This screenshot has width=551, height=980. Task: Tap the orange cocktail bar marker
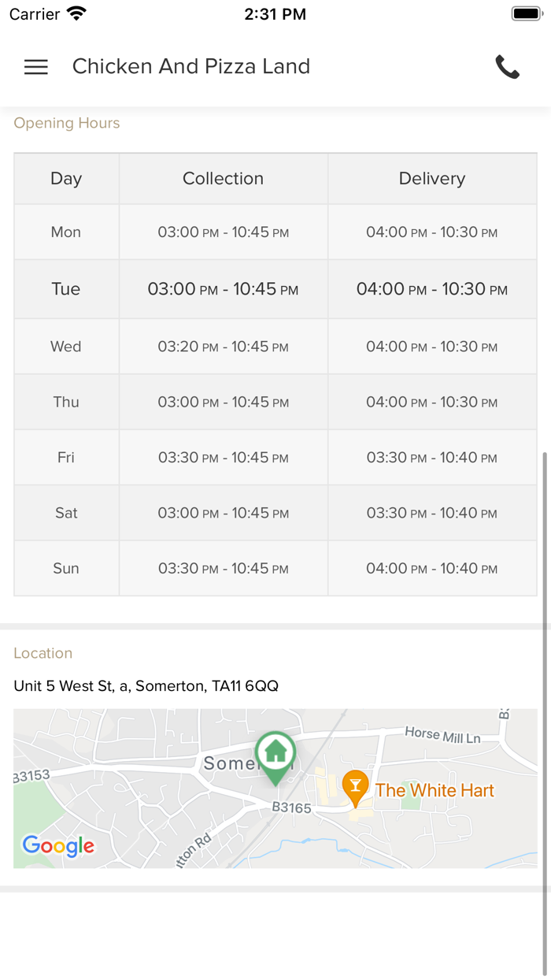(x=356, y=787)
